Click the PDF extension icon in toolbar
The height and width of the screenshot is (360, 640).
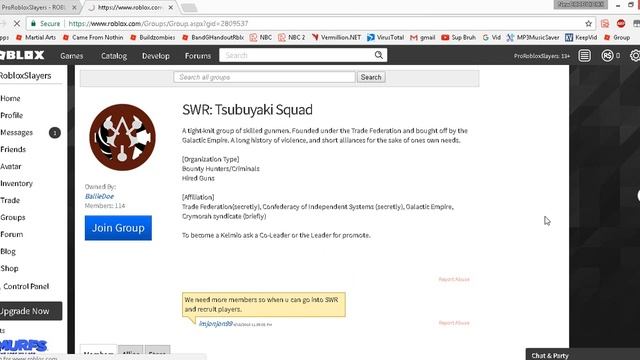coord(605,24)
